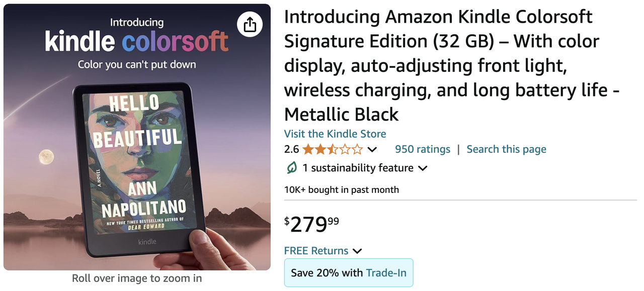Click the Search this page link
Viewport: 644px width, 291px height.
tap(506, 149)
